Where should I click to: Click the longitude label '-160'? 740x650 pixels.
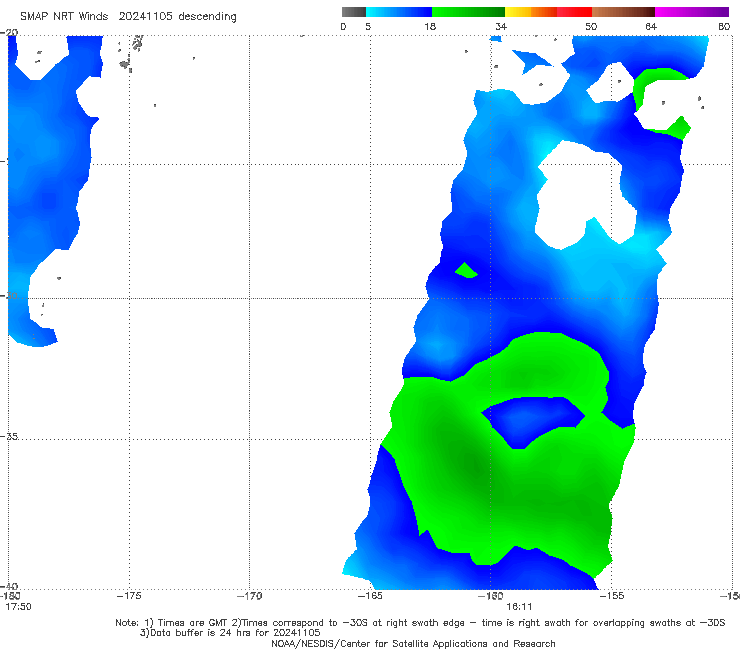pos(490,596)
